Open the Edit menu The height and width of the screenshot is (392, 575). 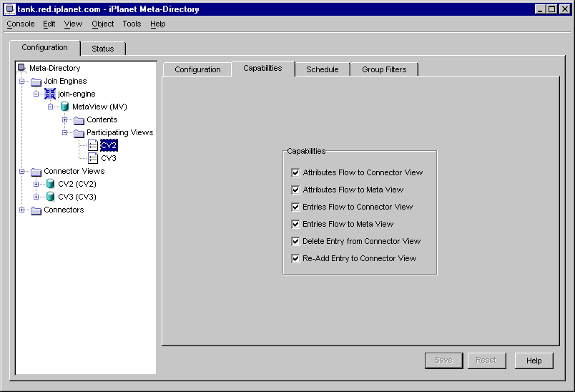49,24
